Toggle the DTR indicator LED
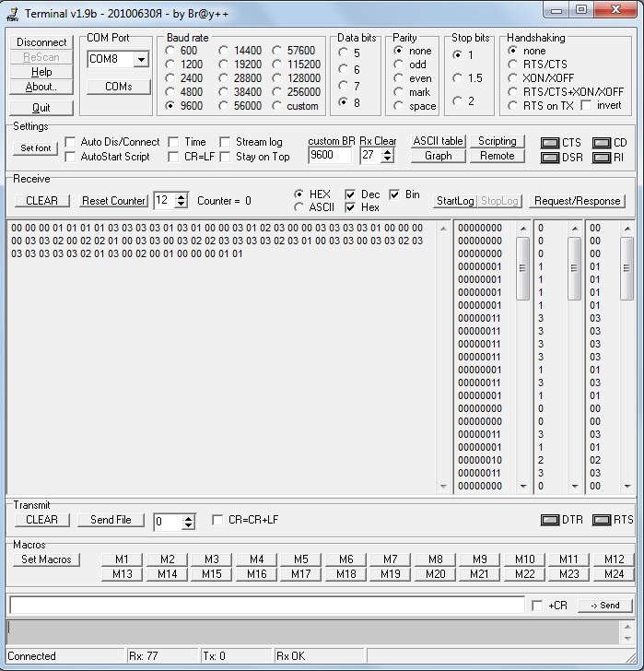The image size is (644, 671). (x=550, y=521)
